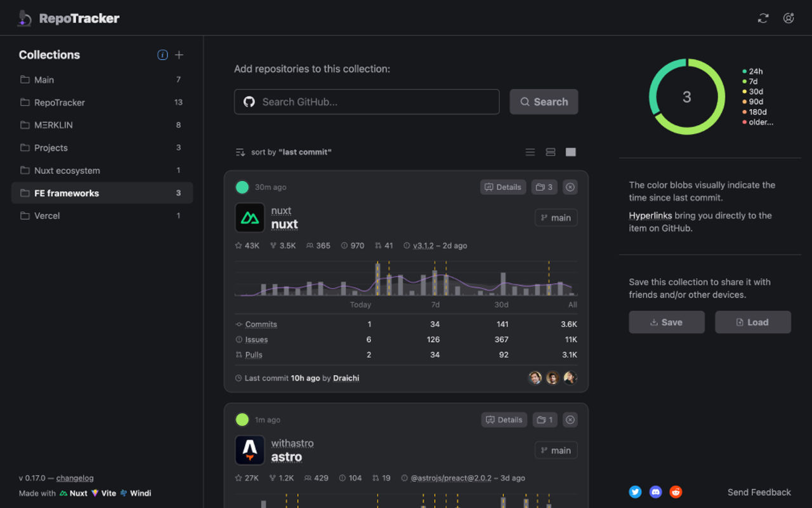812x508 pixels.
Task: Open the bold astro repository name link
Action: 286,457
